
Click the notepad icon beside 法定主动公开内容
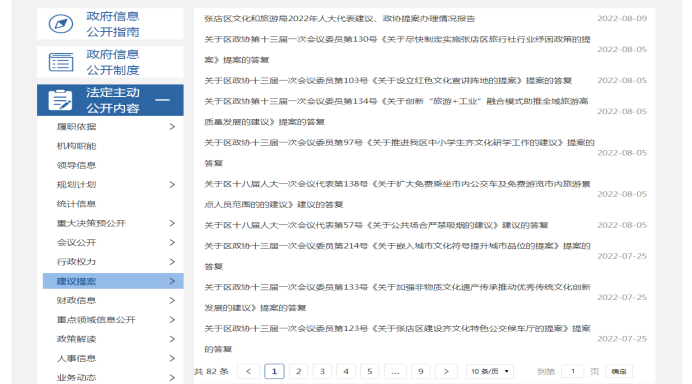60,100
